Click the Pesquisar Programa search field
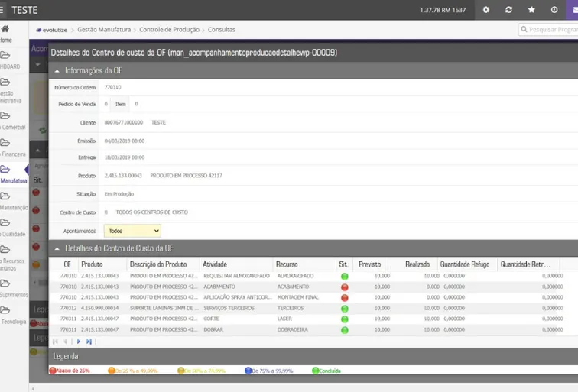578x392 pixels. (x=548, y=30)
